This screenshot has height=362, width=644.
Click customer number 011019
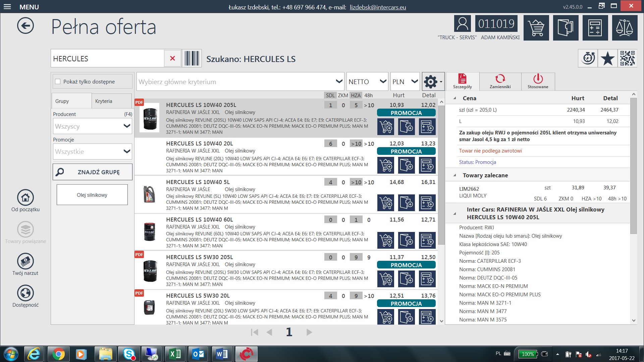click(x=496, y=24)
